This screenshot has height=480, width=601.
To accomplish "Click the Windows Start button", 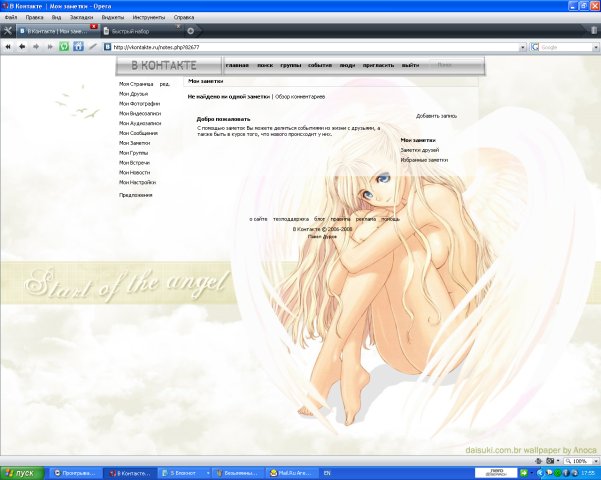I will [22, 473].
